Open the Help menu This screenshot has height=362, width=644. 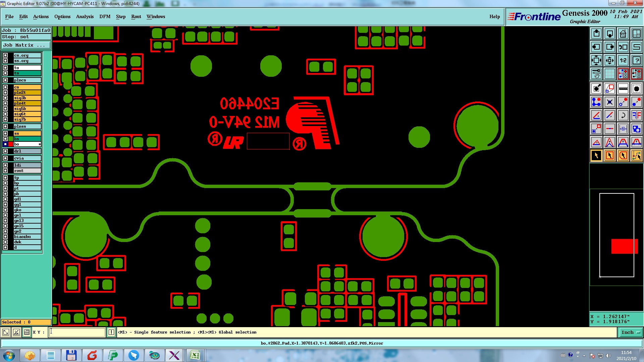coord(494,16)
